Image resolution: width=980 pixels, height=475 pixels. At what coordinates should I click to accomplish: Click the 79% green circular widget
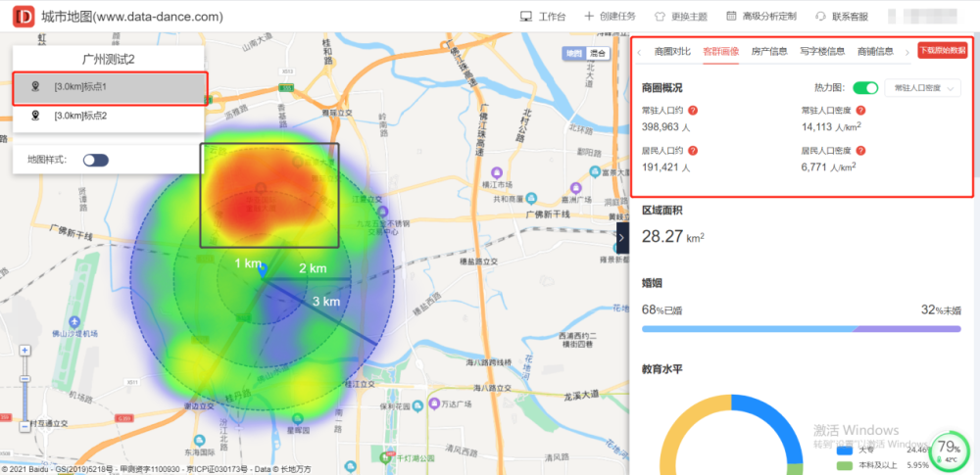[950, 451]
